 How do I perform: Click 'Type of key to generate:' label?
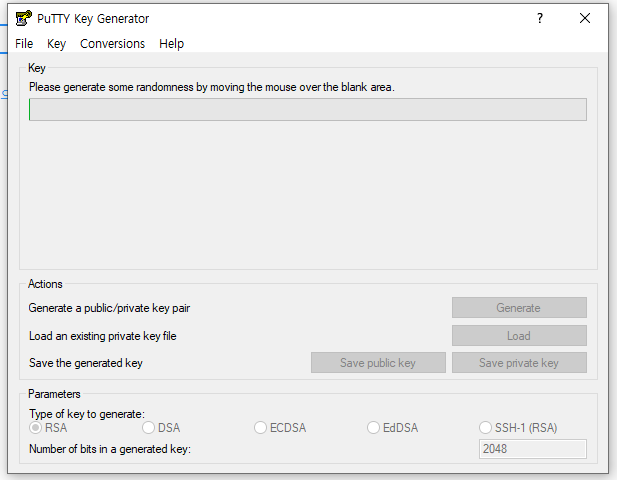[87, 414]
